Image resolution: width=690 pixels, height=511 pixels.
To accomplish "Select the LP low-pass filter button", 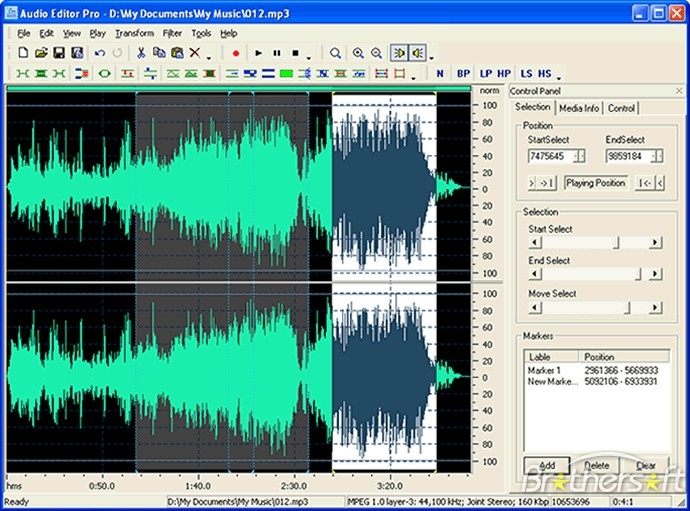I will click(x=486, y=74).
